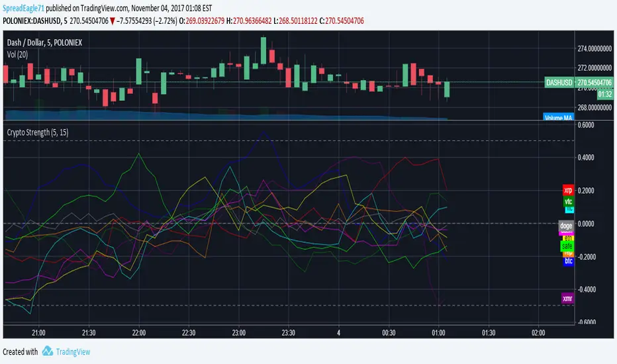This screenshot has width=617, height=364.
Task: Click the -0.2000 strength axis label
Action: pos(585,257)
